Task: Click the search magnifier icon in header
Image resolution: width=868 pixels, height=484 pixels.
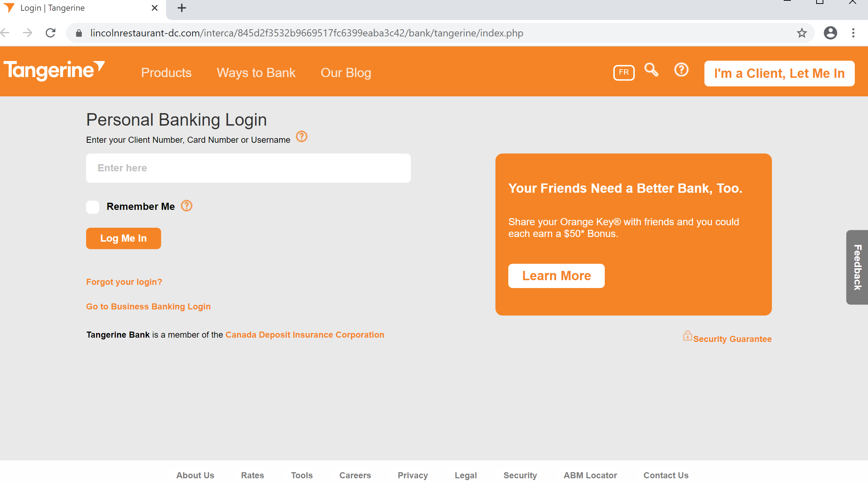Action: 651,70
